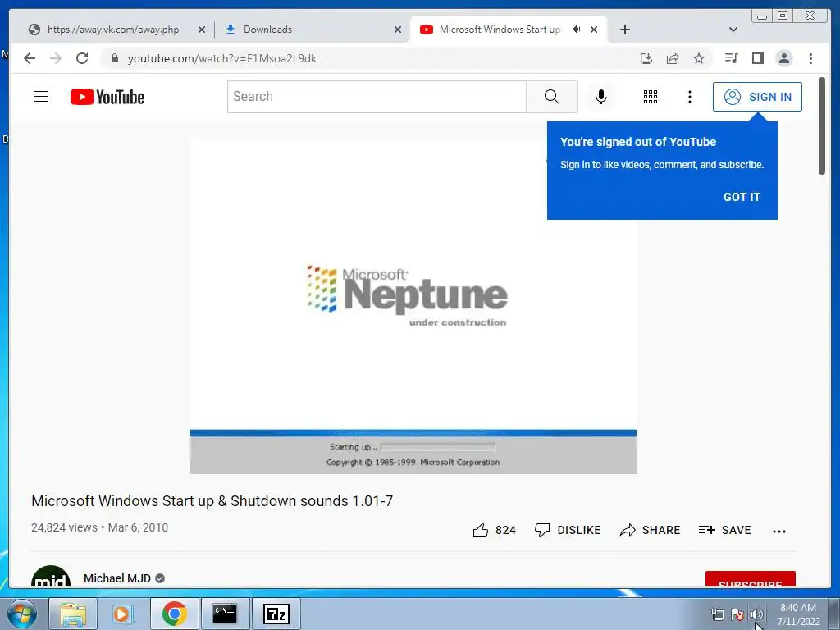The height and width of the screenshot is (630, 840).
Task: Go forward in Chrome
Action: (x=56, y=58)
